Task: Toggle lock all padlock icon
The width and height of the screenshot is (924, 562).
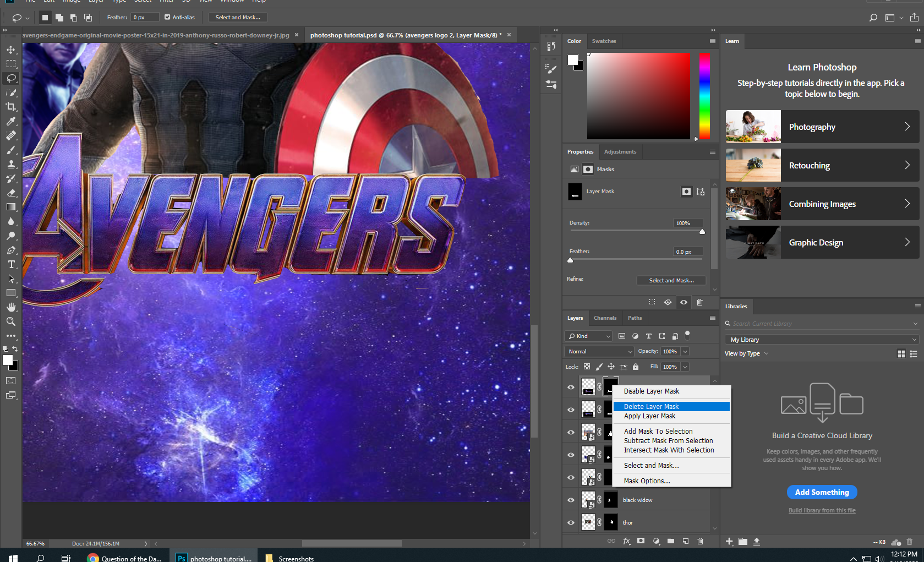Action: pyautogui.click(x=636, y=367)
